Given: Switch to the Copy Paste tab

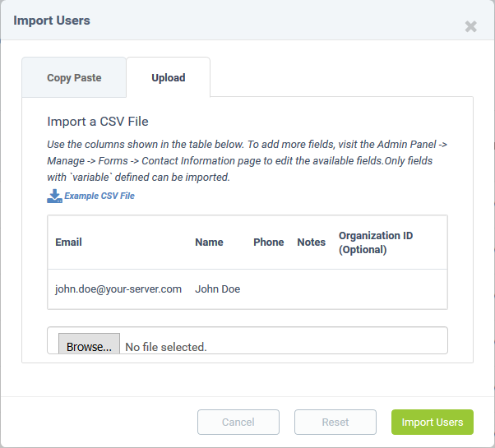Looking at the screenshot, I should [x=74, y=77].
